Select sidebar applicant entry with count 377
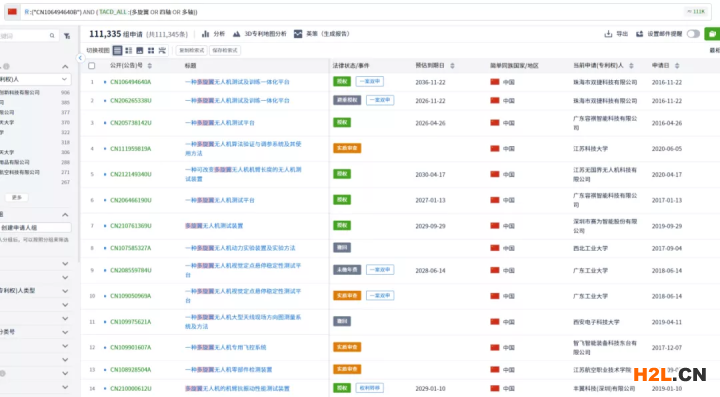This screenshot has height=397, width=720. click(35, 112)
